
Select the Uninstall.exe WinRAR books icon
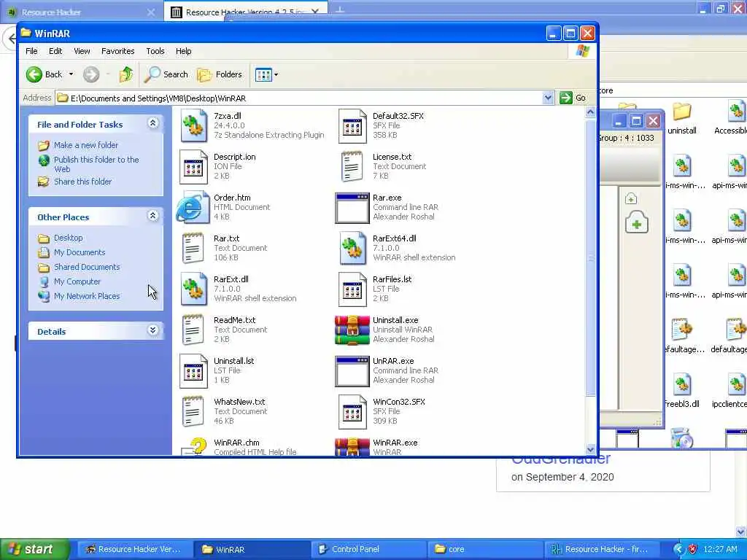point(352,330)
